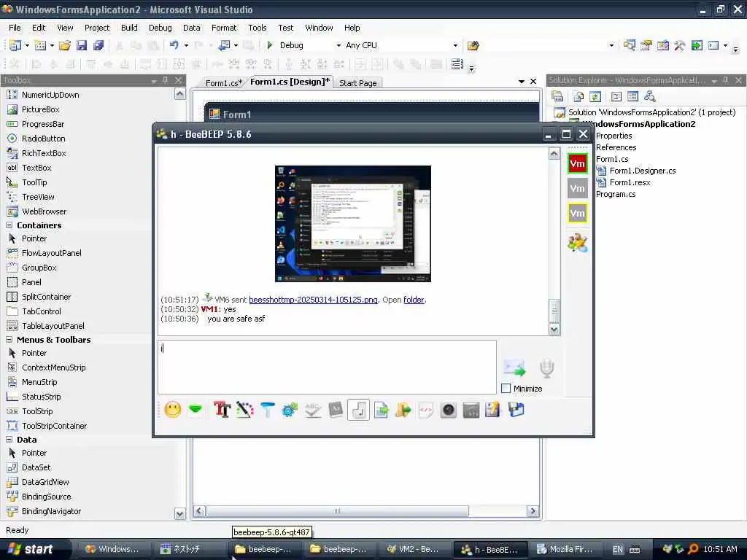Select the DataGridView toolbox item
Viewport: 747px width, 560px height.
coord(45,482)
